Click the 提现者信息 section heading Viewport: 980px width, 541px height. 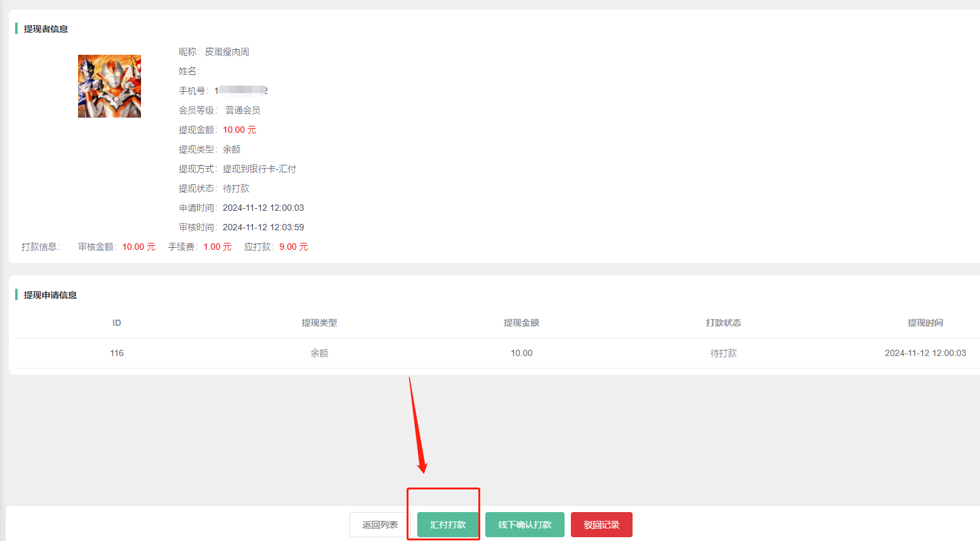[x=46, y=29]
